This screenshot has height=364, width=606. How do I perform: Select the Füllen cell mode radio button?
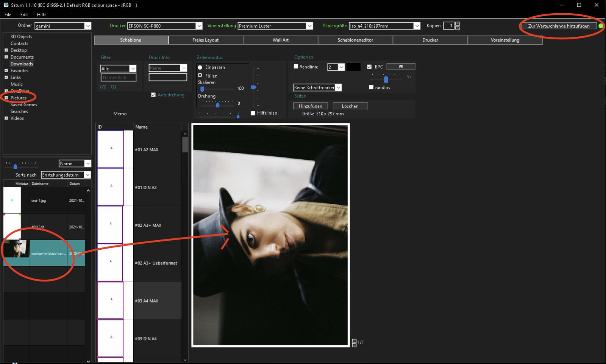(200, 75)
